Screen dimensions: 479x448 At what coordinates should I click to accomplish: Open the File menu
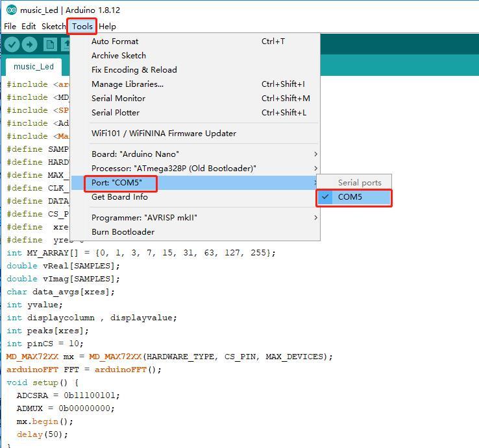(x=10, y=27)
